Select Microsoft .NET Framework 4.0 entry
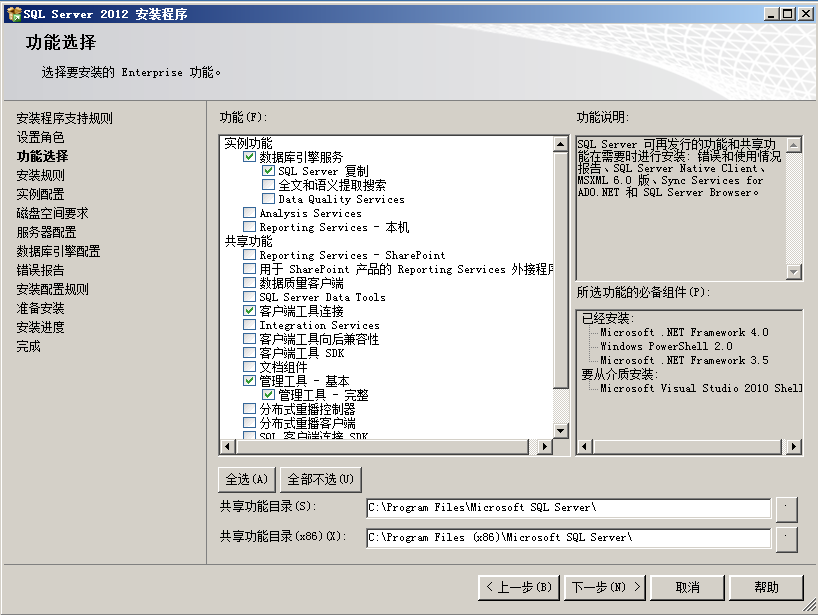The width and height of the screenshot is (818, 615). pos(684,332)
